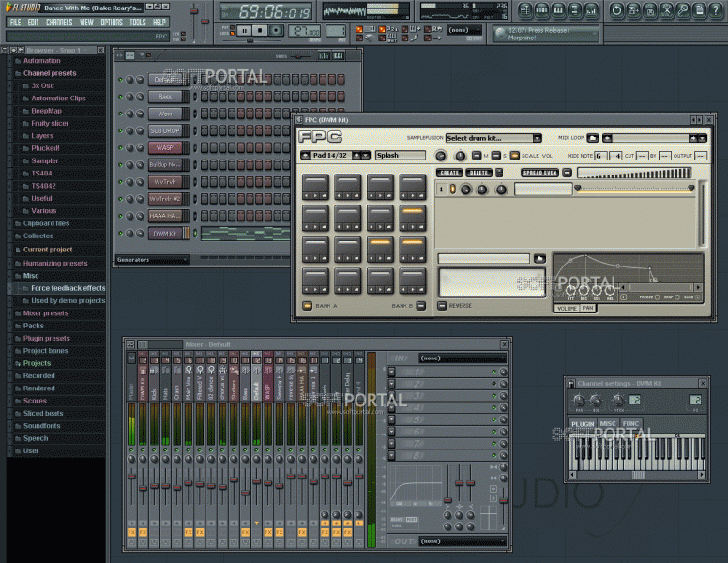Image resolution: width=728 pixels, height=563 pixels.
Task: Expand the Channel presets browser folder
Action: [49, 73]
